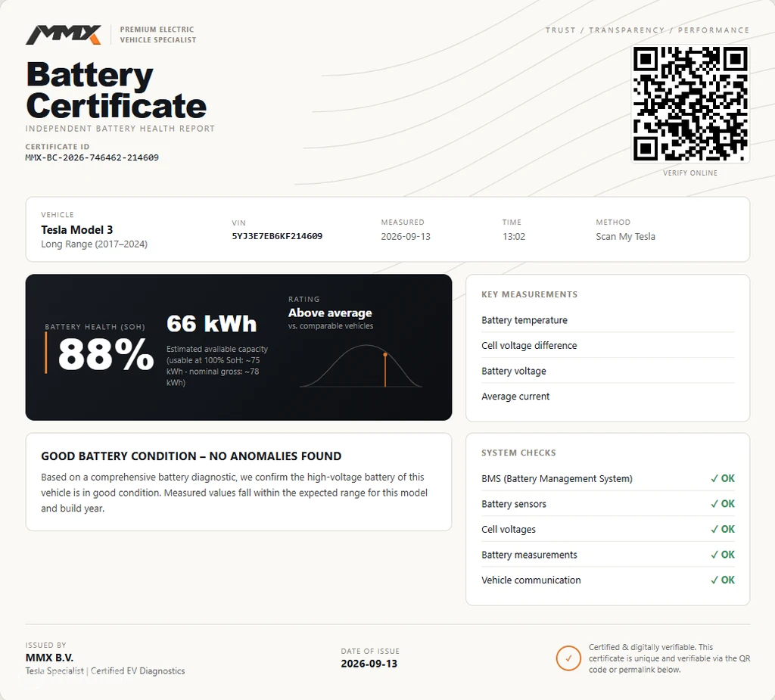
Task: Click the Long Range (2017–2024) text
Action: click(95, 244)
